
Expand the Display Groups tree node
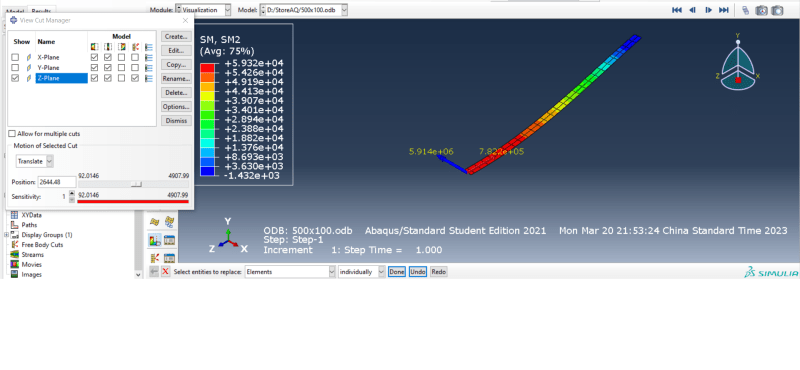point(6,235)
